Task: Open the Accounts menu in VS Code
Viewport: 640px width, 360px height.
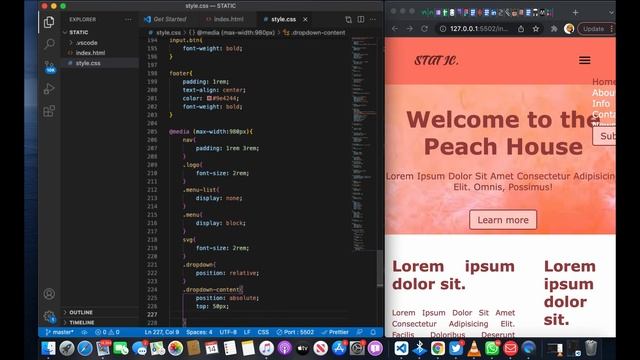Action: click(49, 294)
